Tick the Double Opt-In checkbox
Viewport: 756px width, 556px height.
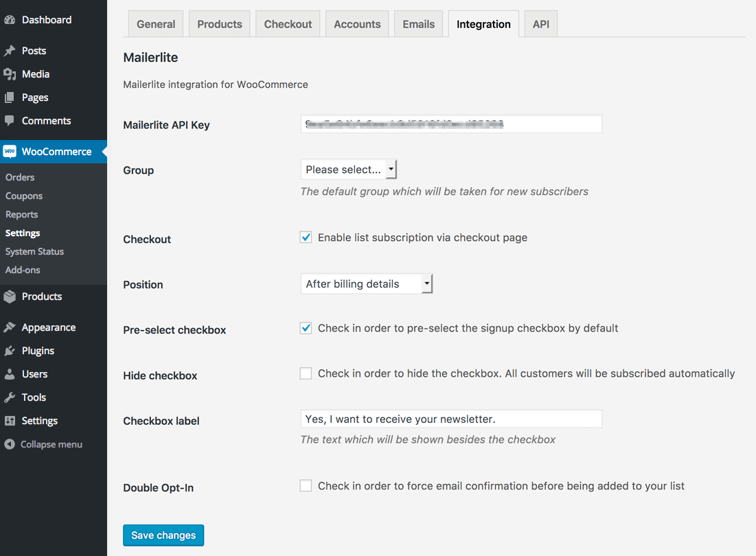tap(306, 486)
